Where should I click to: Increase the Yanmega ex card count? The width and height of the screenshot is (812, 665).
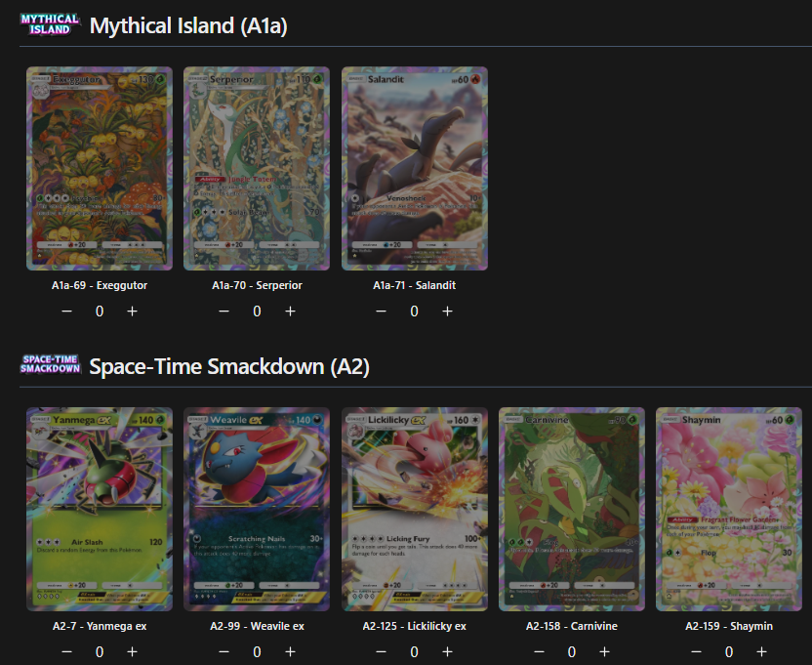[132, 651]
